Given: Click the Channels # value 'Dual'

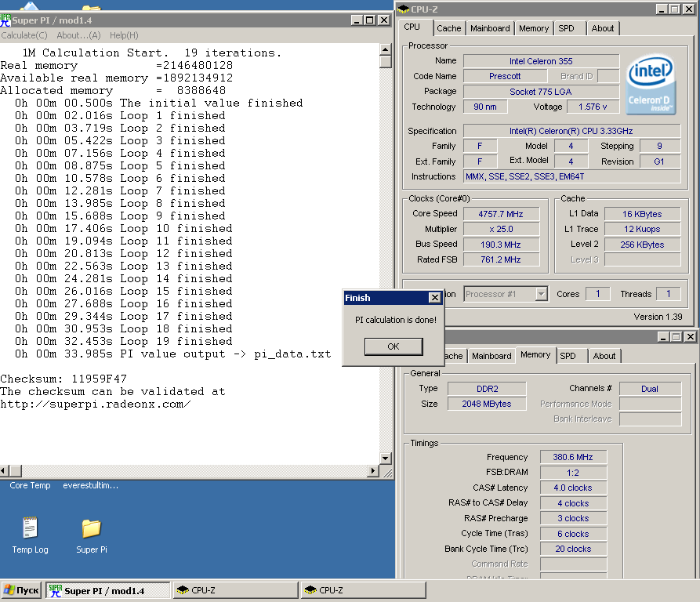Looking at the screenshot, I should tap(650, 389).
